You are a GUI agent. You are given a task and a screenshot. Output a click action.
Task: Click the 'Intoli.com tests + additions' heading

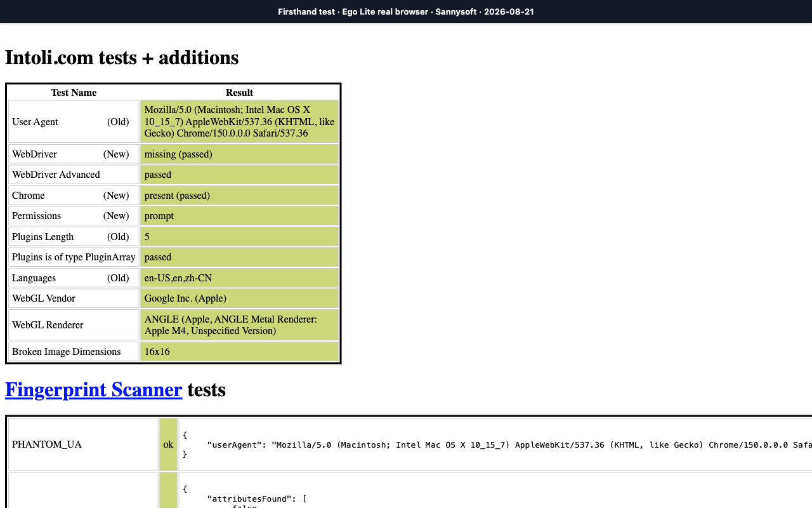(x=122, y=58)
